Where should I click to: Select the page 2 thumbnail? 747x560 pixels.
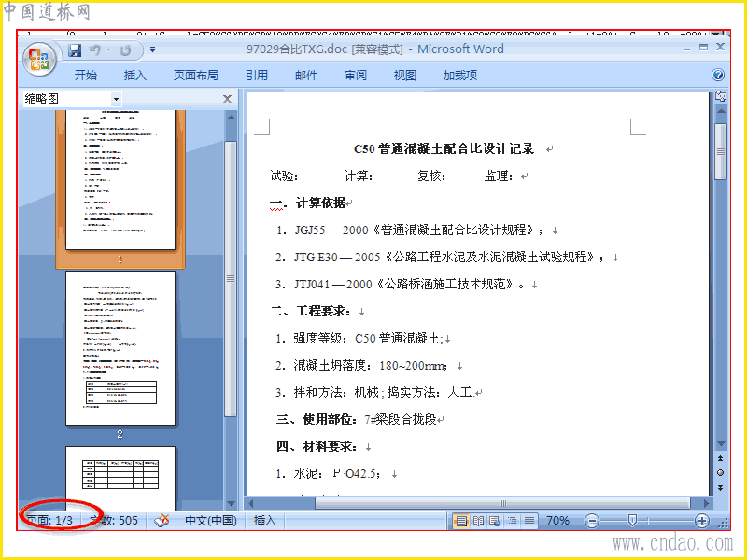(x=120, y=348)
